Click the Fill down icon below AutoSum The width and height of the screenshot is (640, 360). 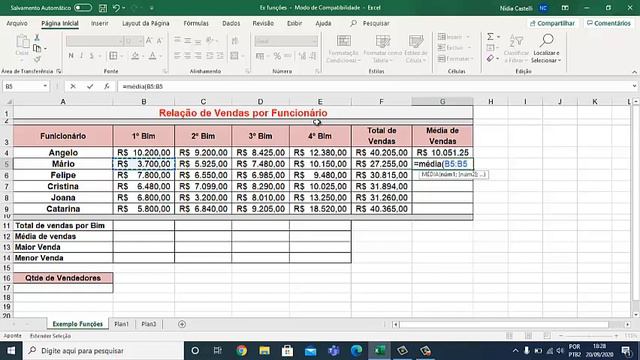[490, 48]
